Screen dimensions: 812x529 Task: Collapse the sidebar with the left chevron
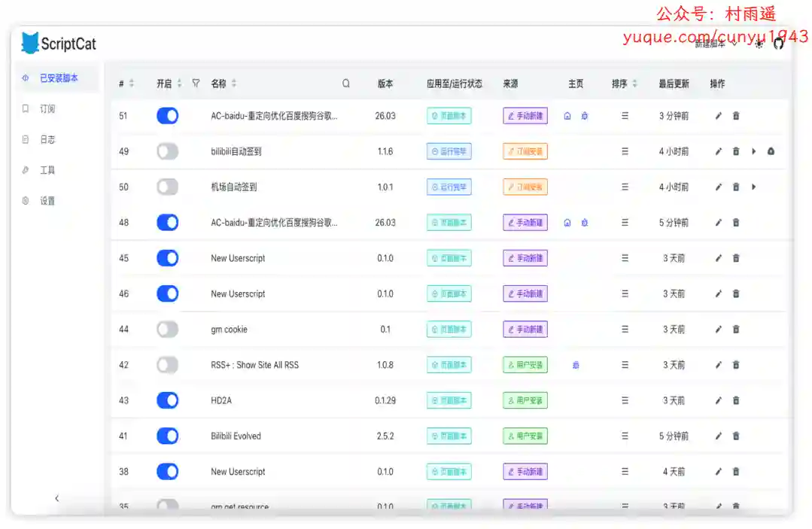click(x=56, y=498)
